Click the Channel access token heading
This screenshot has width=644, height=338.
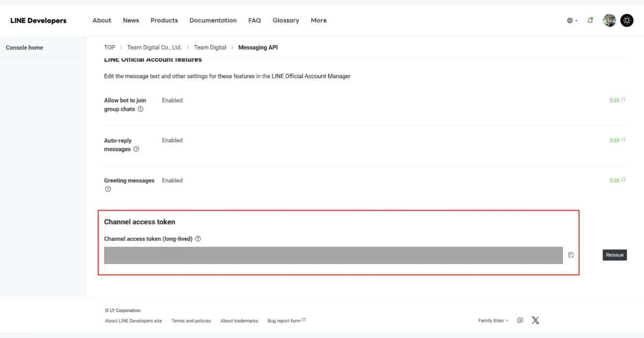pos(140,222)
